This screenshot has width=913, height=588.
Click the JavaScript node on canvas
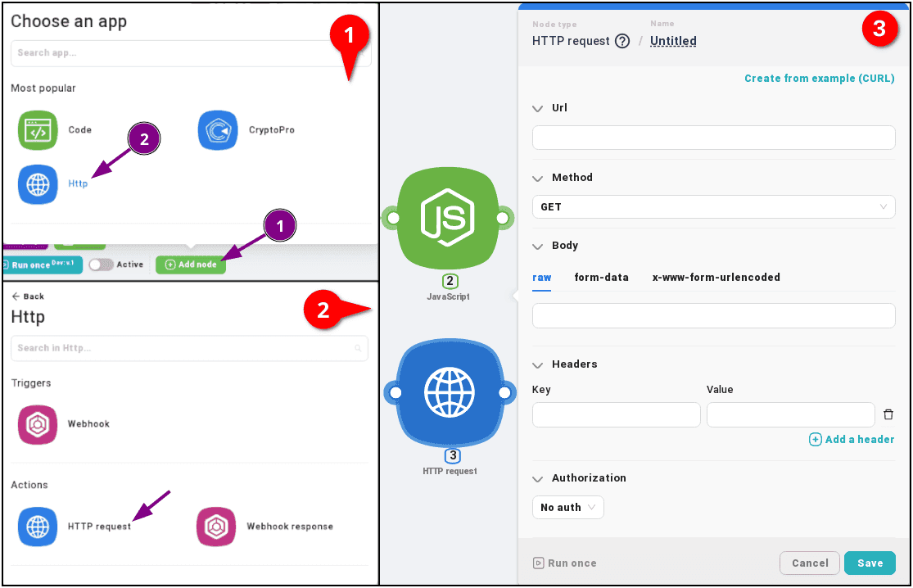448,218
